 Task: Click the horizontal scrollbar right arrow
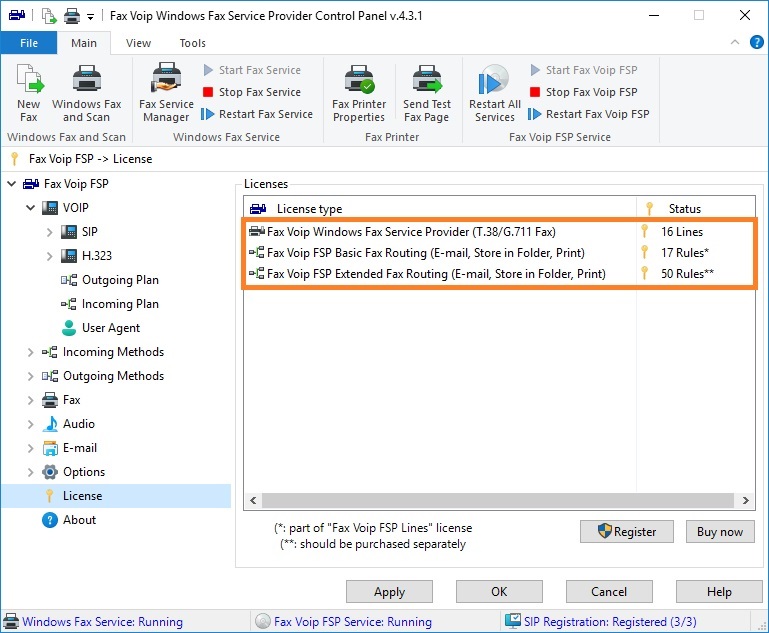point(745,501)
